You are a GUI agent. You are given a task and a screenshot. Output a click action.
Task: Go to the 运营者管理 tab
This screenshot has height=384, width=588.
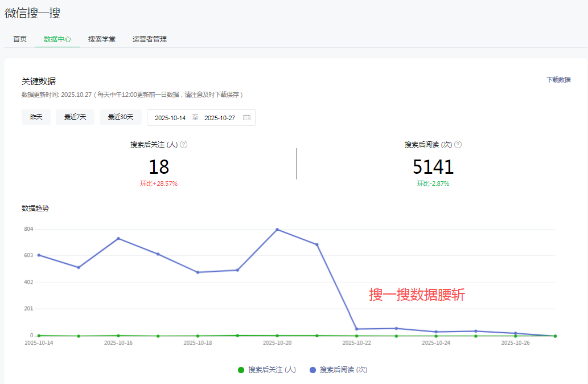point(149,39)
